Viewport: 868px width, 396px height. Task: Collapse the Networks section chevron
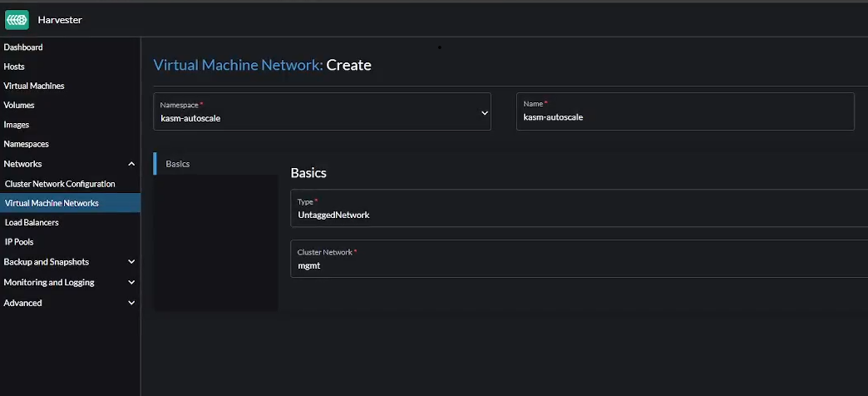coord(131,165)
